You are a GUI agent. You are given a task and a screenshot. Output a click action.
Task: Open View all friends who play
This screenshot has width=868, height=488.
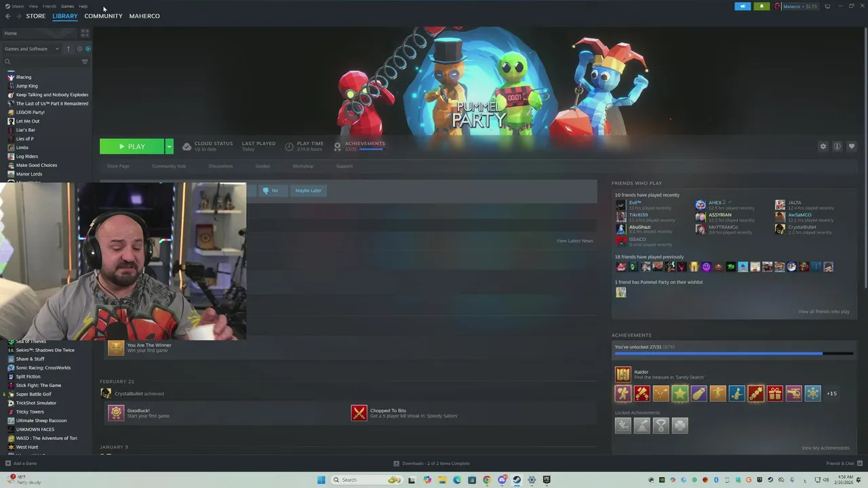click(823, 312)
